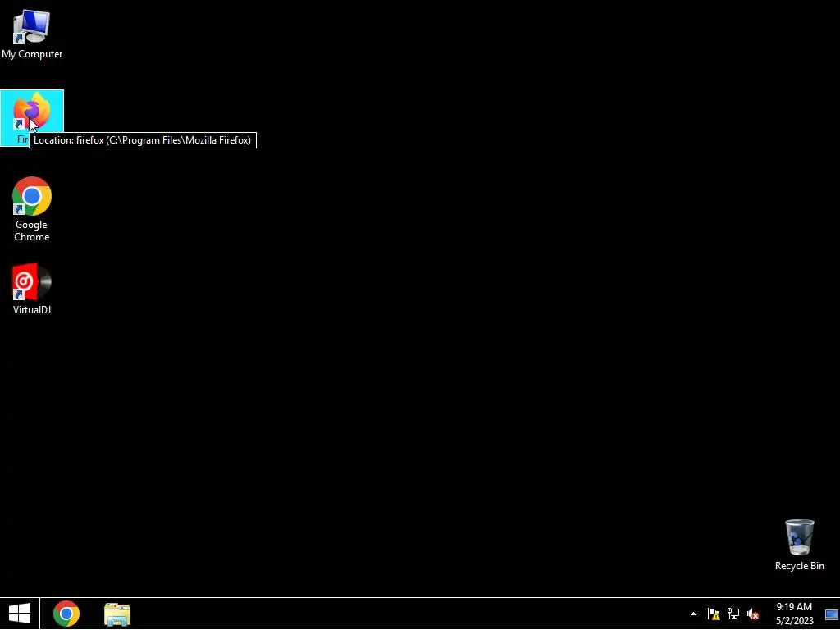Select the Firefox desktop shortcut
Screen dimensions: 840x630
coord(32,117)
